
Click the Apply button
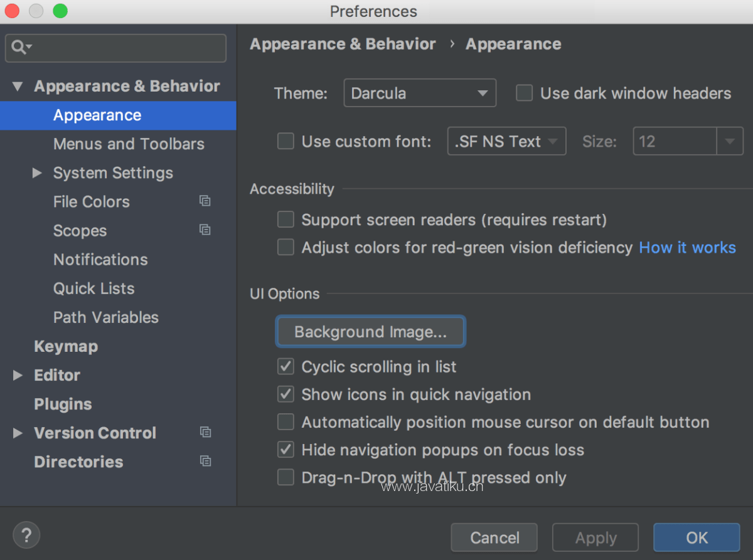click(x=595, y=537)
